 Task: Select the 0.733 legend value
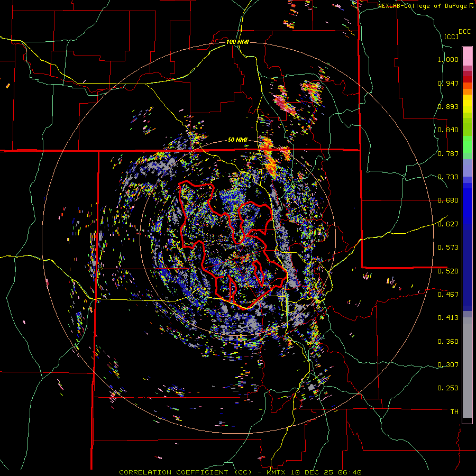pyautogui.click(x=448, y=177)
